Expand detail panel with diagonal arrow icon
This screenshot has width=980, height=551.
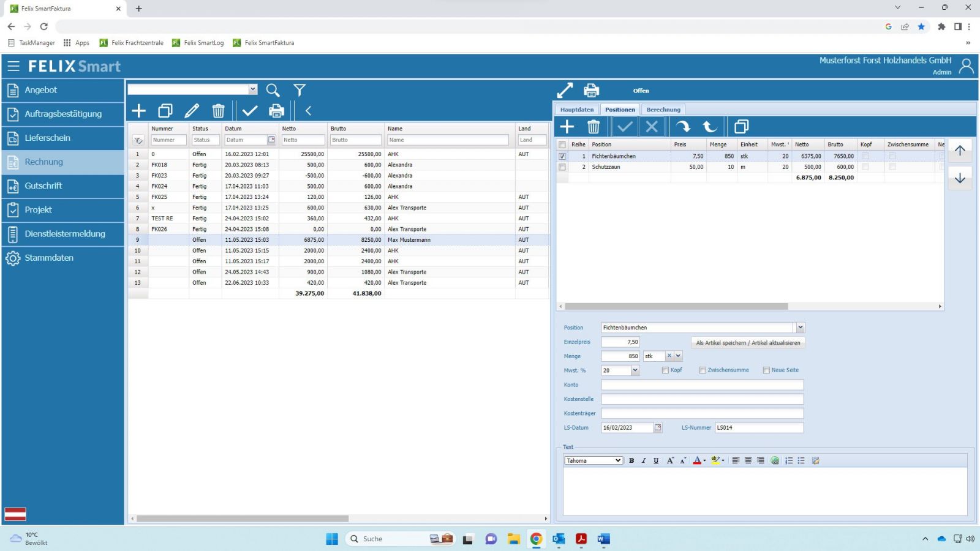tap(565, 91)
